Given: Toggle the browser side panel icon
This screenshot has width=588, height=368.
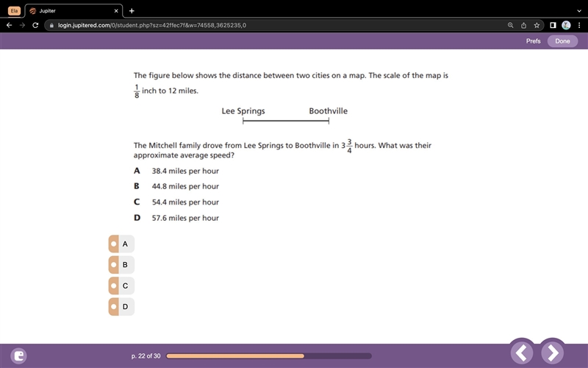Looking at the screenshot, I should 553,25.
